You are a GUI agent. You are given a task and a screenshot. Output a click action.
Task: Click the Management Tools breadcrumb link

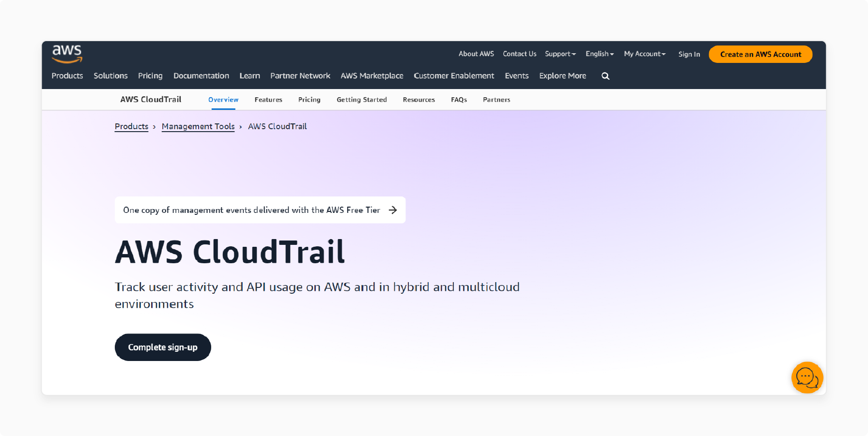click(198, 126)
